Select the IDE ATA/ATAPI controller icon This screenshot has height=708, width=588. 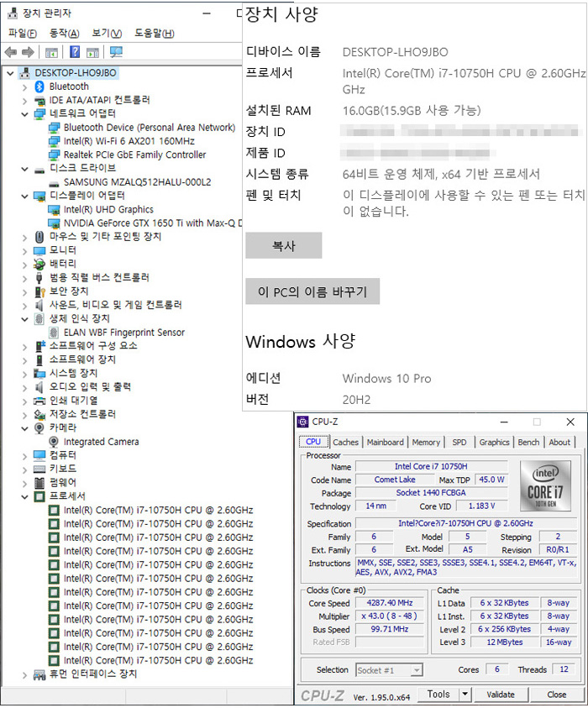39,101
